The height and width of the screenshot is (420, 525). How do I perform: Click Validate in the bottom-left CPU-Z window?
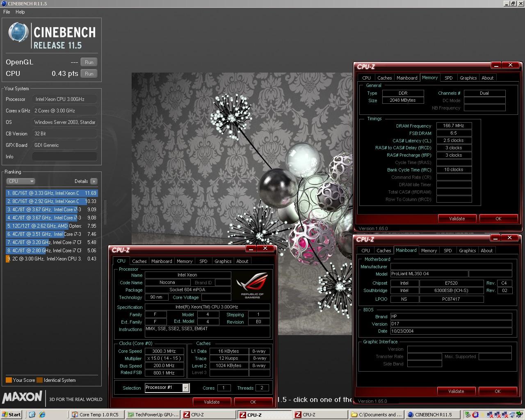tap(212, 402)
